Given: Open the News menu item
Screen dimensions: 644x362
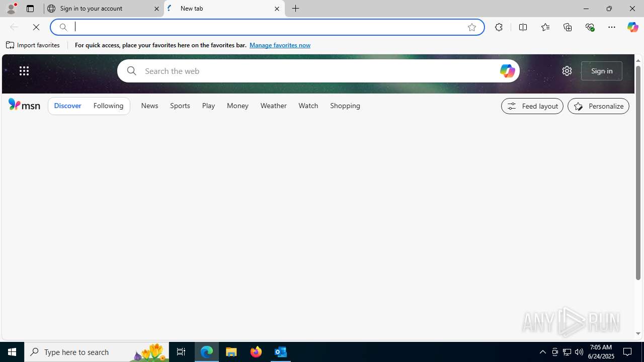Looking at the screenshot, I should (149, 106).
